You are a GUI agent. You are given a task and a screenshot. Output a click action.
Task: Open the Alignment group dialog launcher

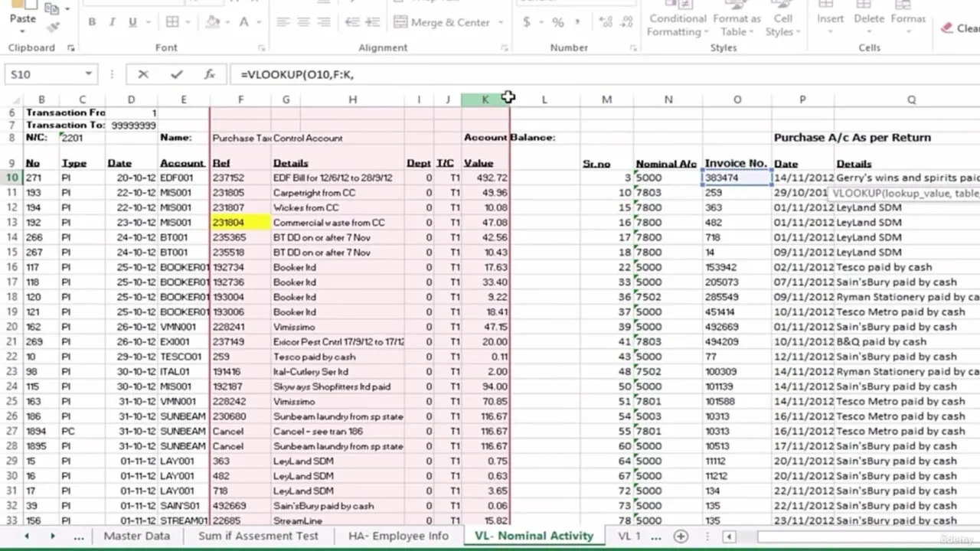[504, 47]
